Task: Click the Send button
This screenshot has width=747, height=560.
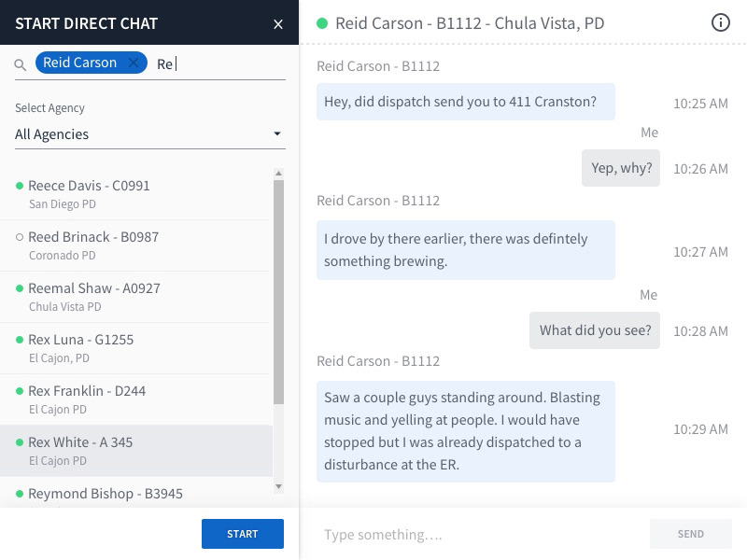Action: pos(691,534)
